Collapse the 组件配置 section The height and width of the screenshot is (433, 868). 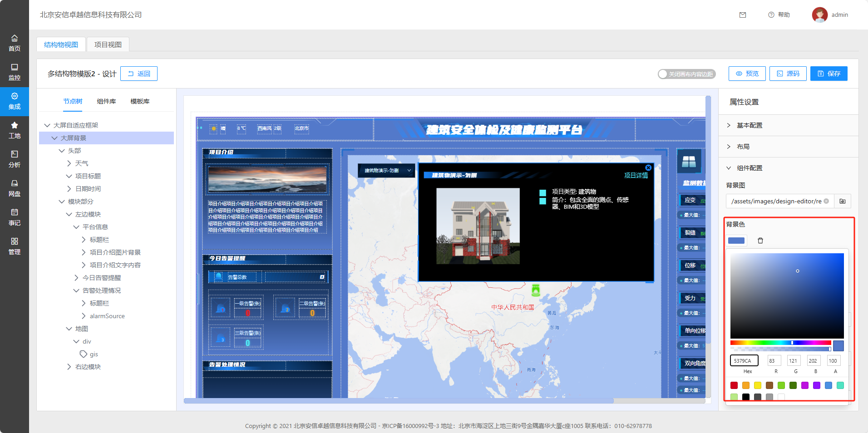pyautogui.click(x=749, y=168)
